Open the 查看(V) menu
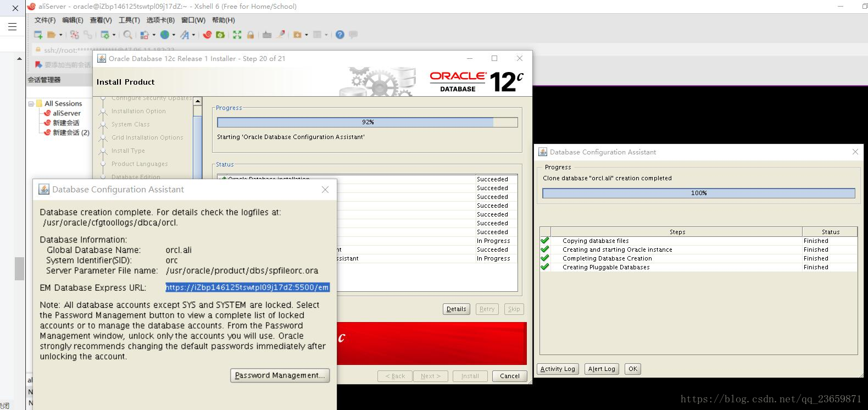The width and height of the screenshot is (868, 410). (x=101, y=20)
